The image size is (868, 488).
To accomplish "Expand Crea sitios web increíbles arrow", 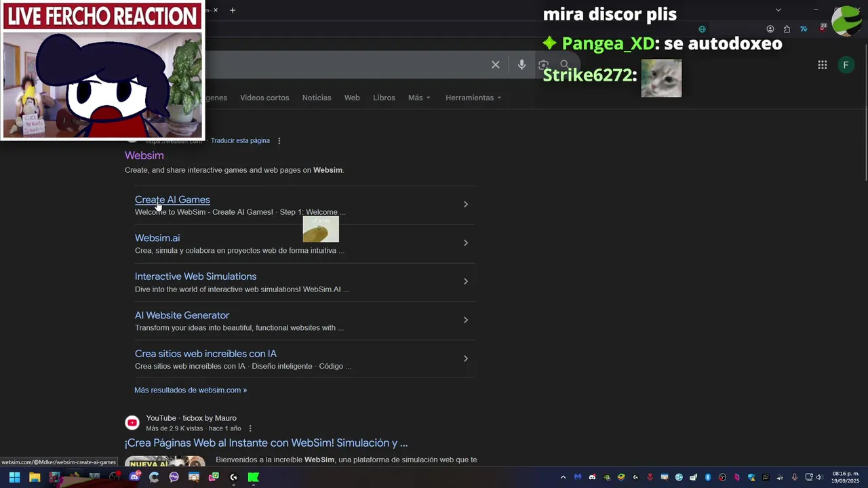I will tap(465, 359).
